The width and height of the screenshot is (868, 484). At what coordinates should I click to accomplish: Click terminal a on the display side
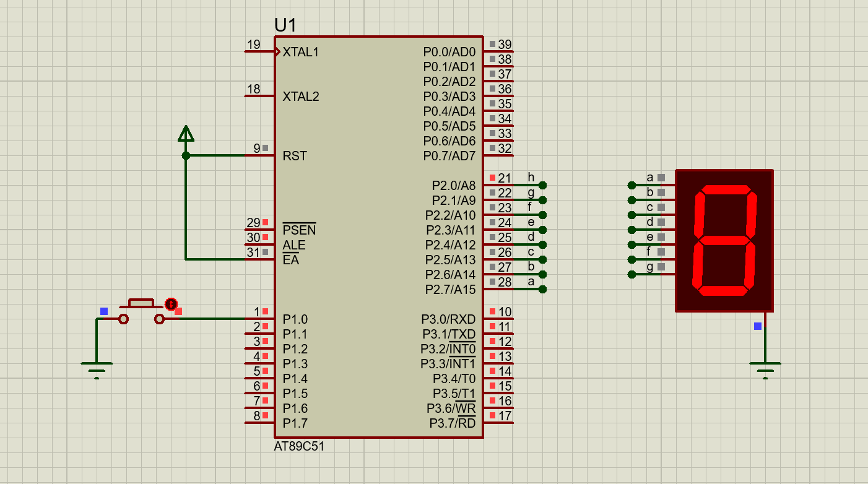tap(631, 185)
